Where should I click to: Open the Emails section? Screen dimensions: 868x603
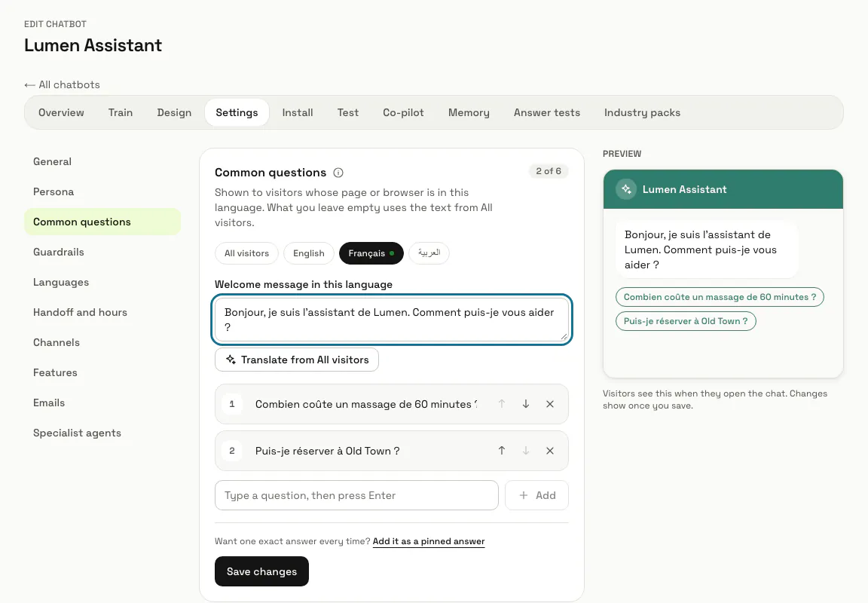tap(102, 403)
